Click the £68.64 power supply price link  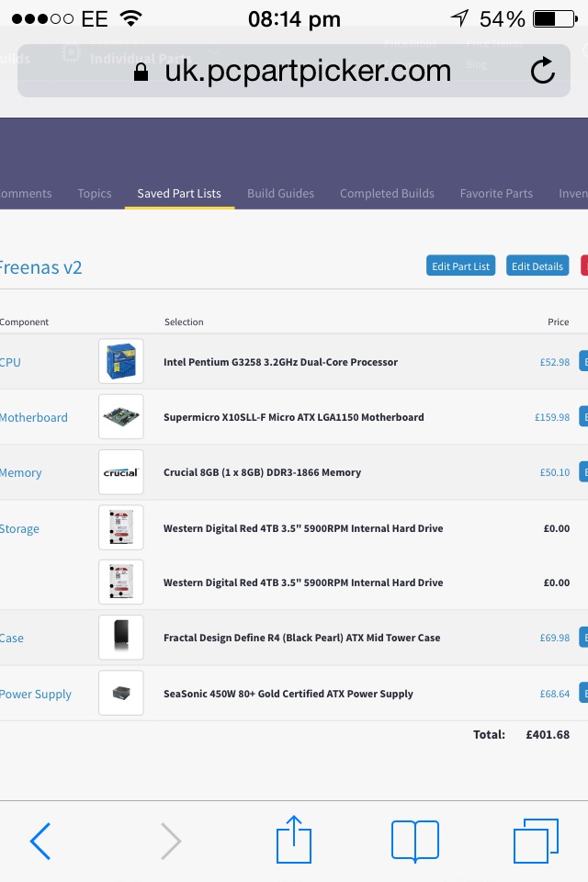(x=555, y=695)
